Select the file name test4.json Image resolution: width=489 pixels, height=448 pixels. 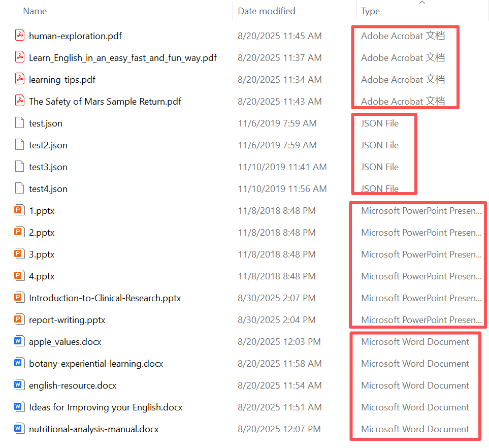tap(48, 189)
